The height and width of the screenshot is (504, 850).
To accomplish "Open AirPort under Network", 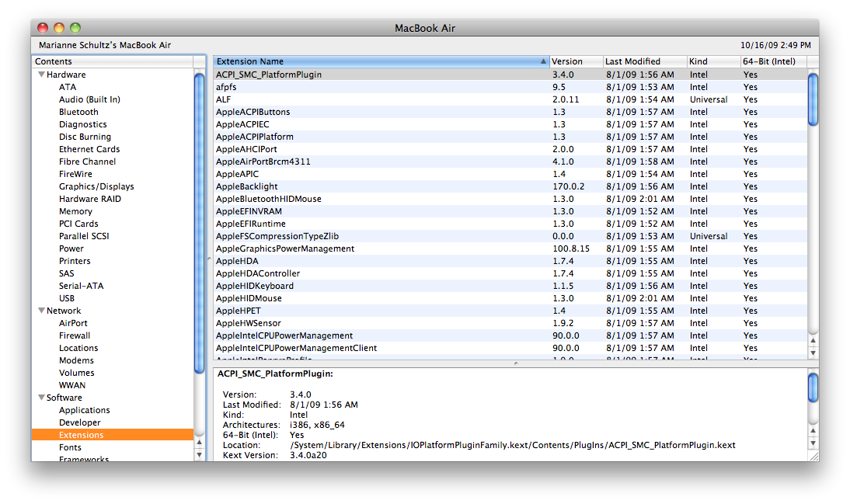I will pos(73,324).
